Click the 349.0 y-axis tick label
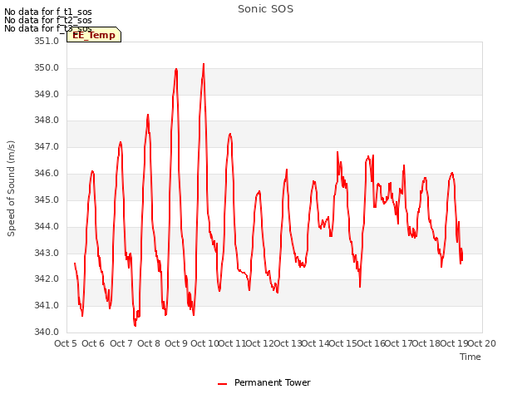 coord(47,94)
